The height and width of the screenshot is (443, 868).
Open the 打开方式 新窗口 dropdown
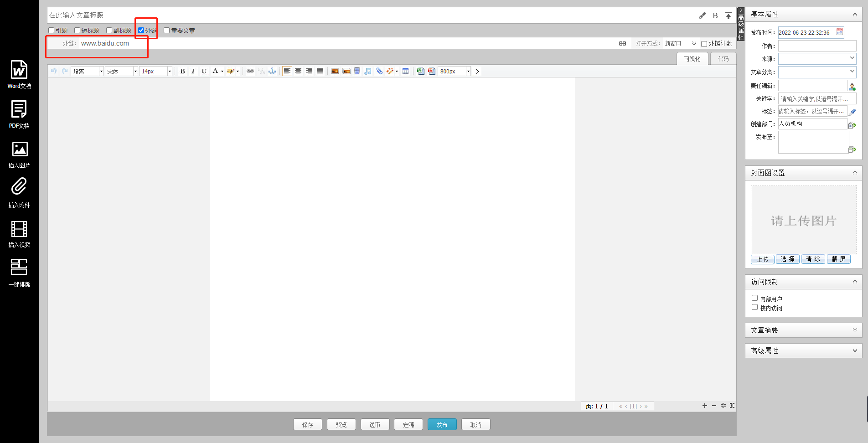pos(680,43)
